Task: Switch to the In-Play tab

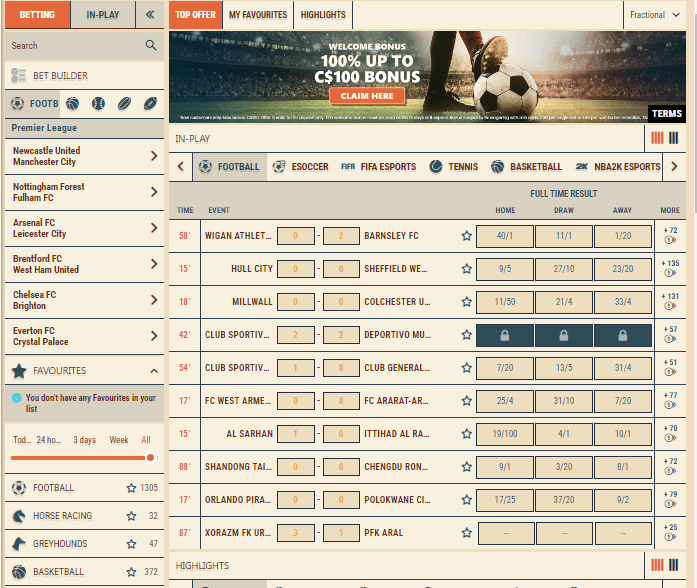Action: tap(103, 15)
